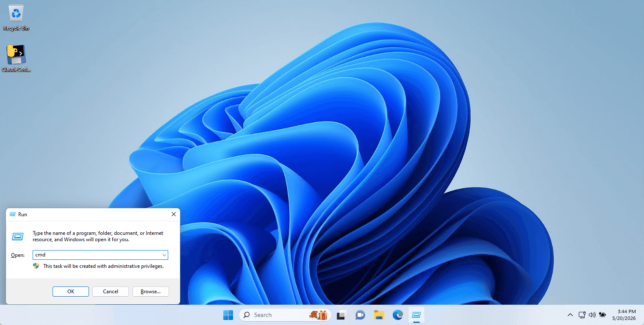Open the Windows Start menu
Screen dimensions: 644x325
coord(228,315)
